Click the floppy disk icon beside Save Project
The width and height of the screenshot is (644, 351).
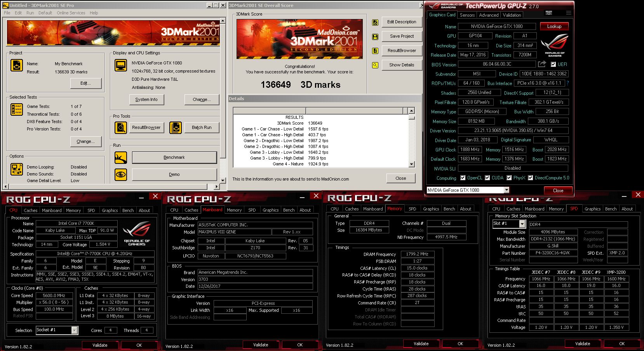coord(375,36)
